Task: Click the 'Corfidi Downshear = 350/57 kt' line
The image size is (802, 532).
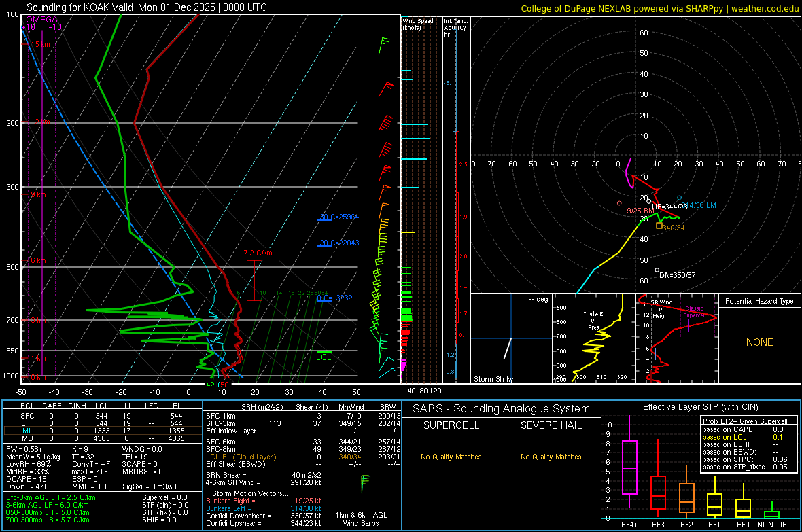Action: 264,516
